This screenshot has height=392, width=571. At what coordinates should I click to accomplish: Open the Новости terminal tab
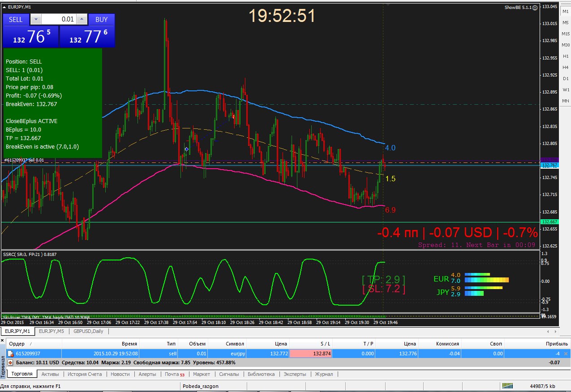[120, 374]
